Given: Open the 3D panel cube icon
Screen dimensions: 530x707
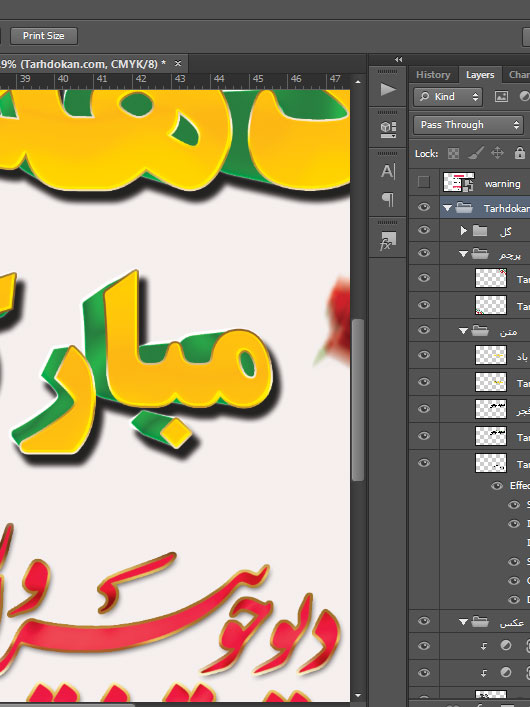Looking at the screenshot, I should click(x=388, y=129).
